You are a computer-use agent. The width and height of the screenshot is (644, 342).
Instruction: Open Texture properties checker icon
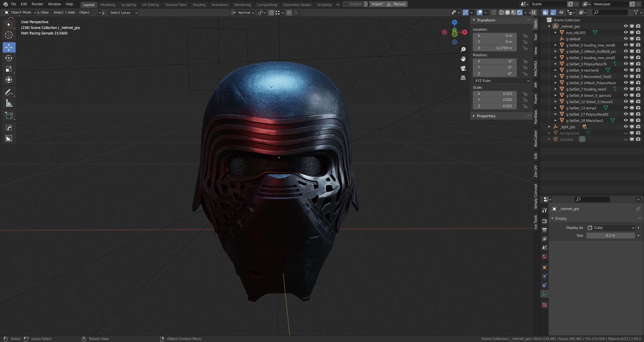pyautogui.click(x=544, y=305)
